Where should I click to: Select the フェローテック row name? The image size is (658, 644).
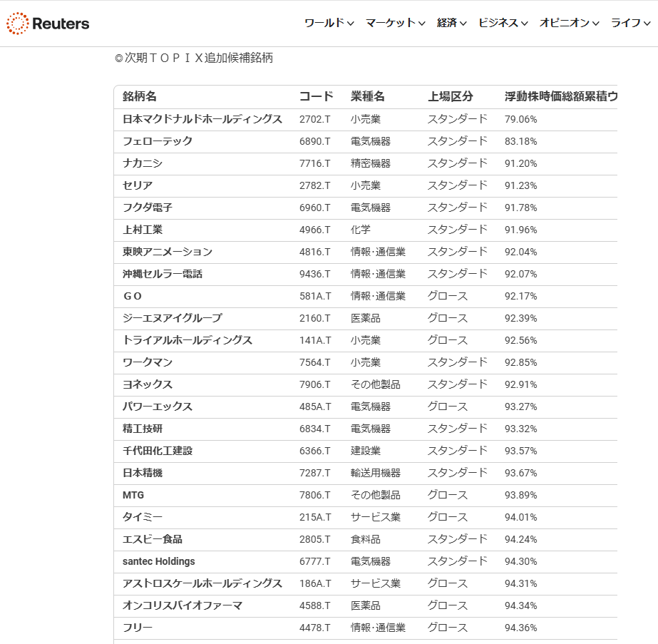point(158,141)
